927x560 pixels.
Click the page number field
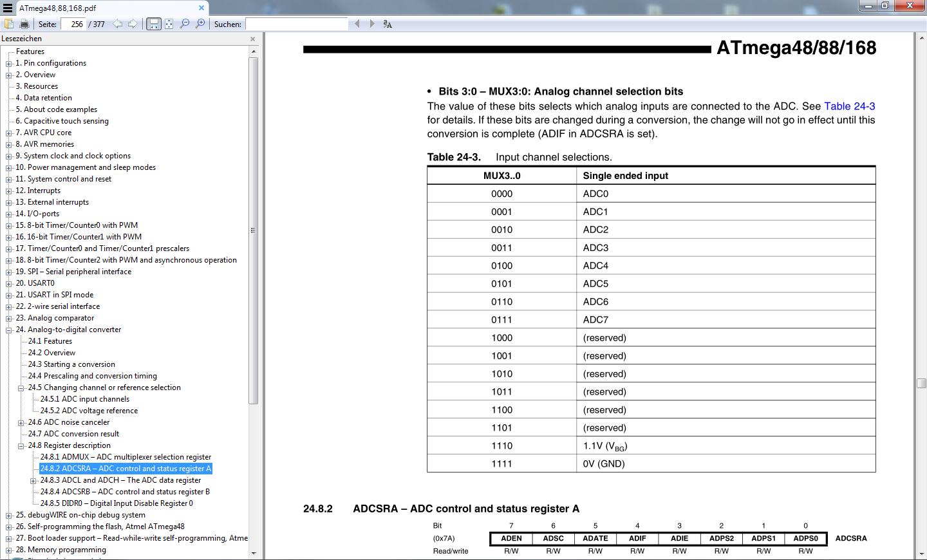pyautogui.click(x=75, y=24)
